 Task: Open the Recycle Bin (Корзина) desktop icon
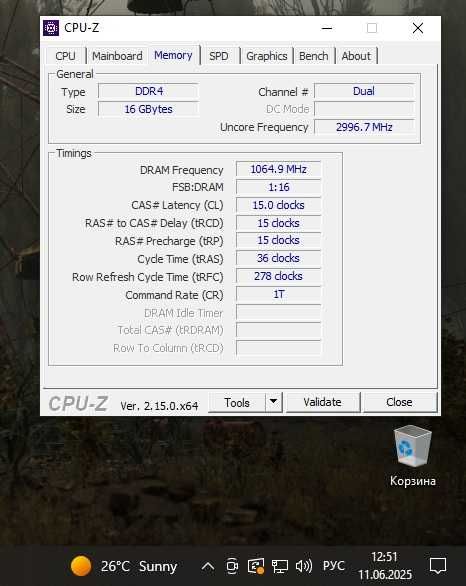413,456
